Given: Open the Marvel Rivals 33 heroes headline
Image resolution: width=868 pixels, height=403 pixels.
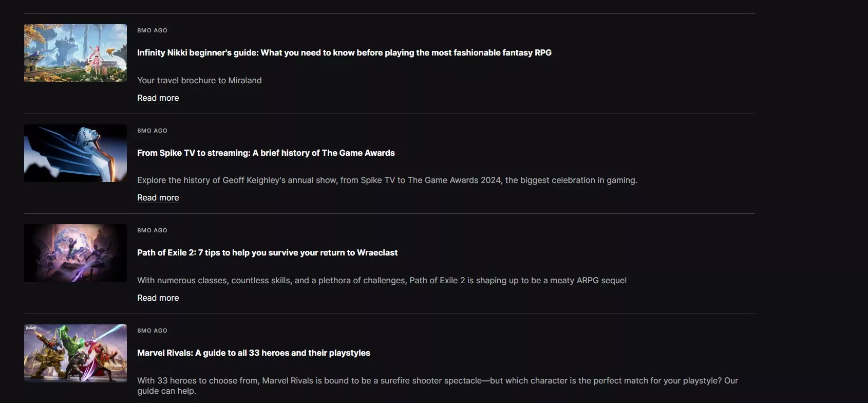Looking at the screenshot, I should click(253, 353).
